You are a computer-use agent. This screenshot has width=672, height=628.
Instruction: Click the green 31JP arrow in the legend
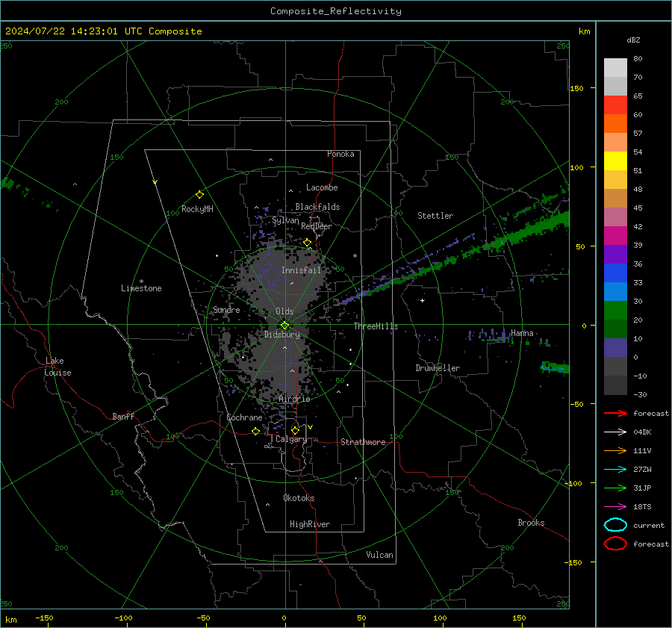[615, 488]
